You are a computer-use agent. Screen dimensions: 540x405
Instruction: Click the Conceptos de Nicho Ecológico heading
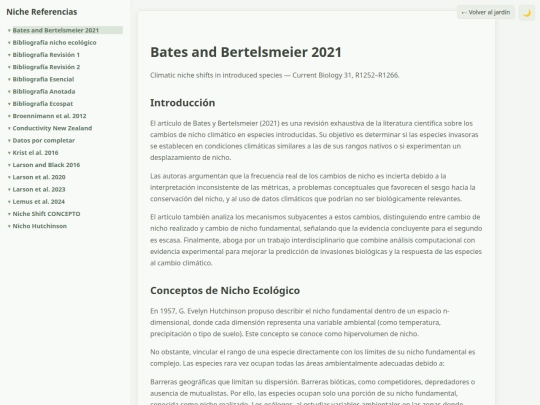pos(225,290)
